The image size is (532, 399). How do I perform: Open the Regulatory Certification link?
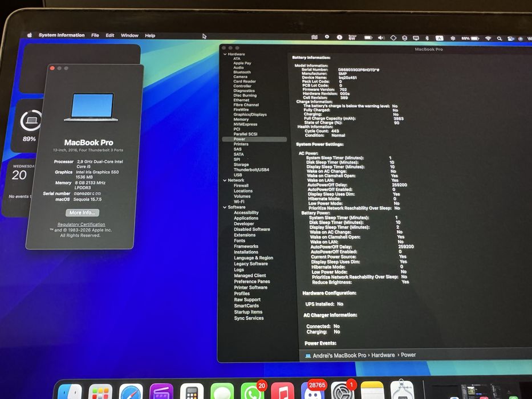(81, 224)
